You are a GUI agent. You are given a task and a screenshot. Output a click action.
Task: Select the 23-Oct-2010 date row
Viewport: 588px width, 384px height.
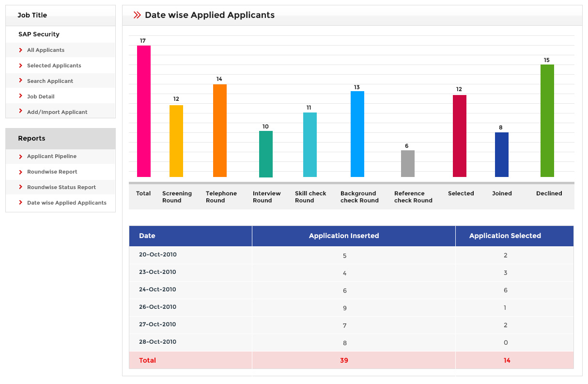point(351,272)
